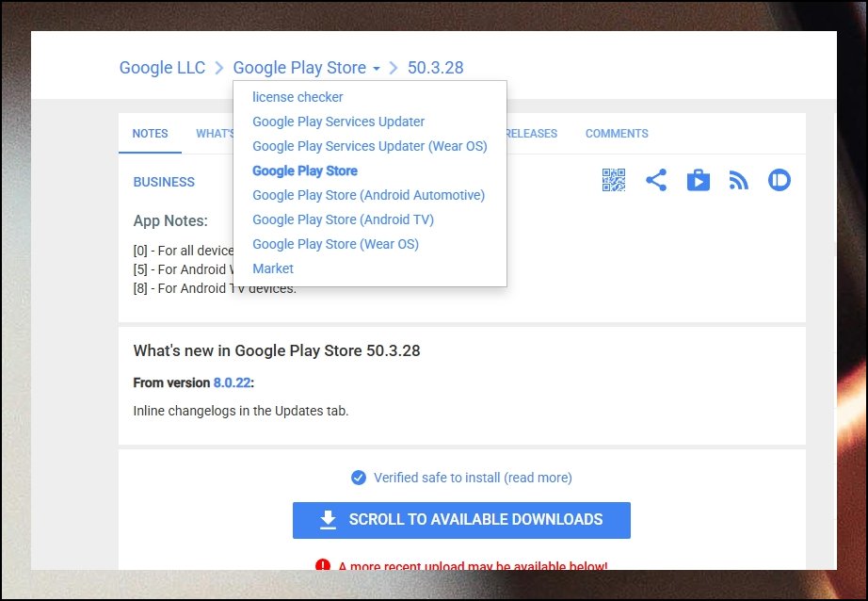
Task: Open the Google Play store bag icon
Action: tap(698, 180)
